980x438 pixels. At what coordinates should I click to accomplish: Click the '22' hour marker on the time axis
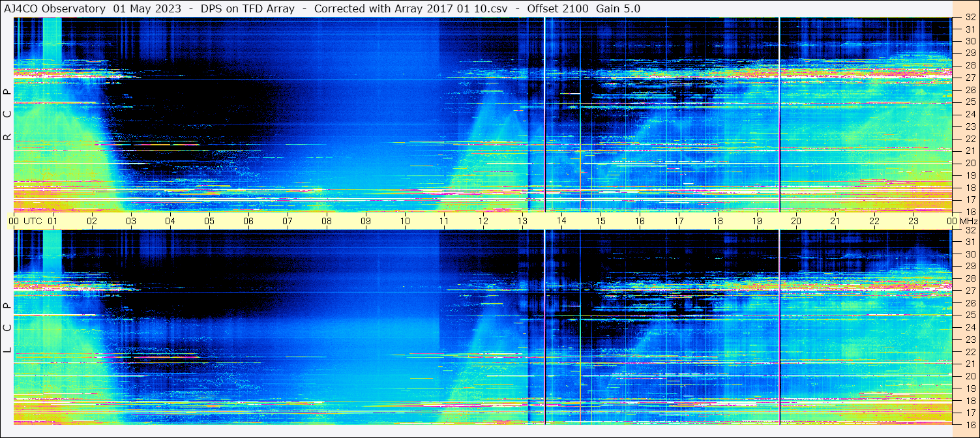[x=874, y=221]
